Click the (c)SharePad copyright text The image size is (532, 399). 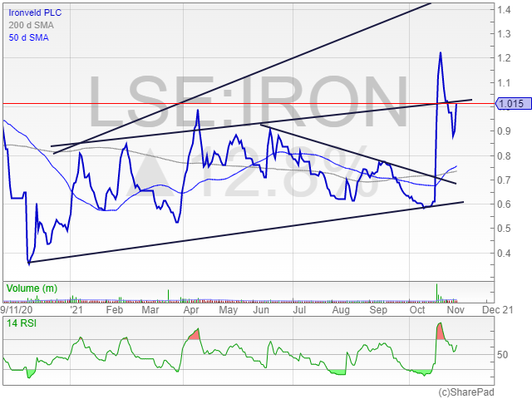[466, 392]
